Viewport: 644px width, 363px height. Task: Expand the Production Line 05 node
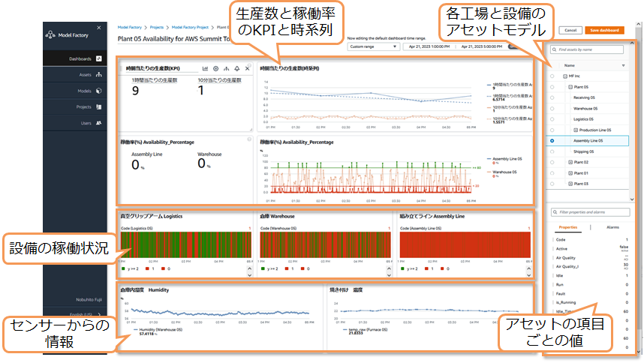click(576, 130)
